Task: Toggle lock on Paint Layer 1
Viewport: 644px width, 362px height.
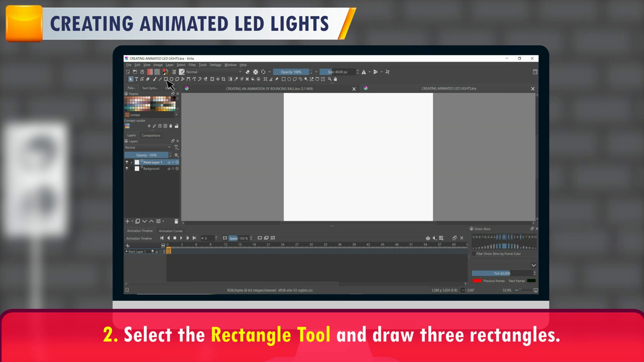Action: (x=169, y=162)
